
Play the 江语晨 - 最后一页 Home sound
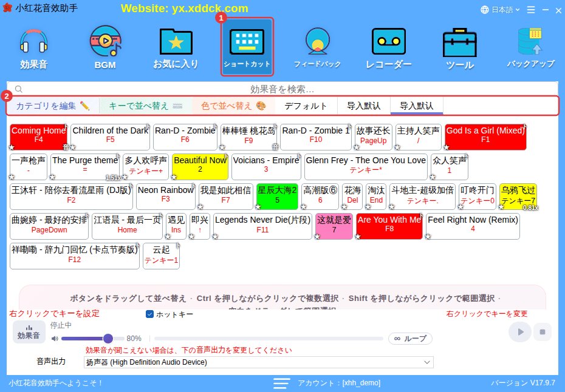point(127,226)
